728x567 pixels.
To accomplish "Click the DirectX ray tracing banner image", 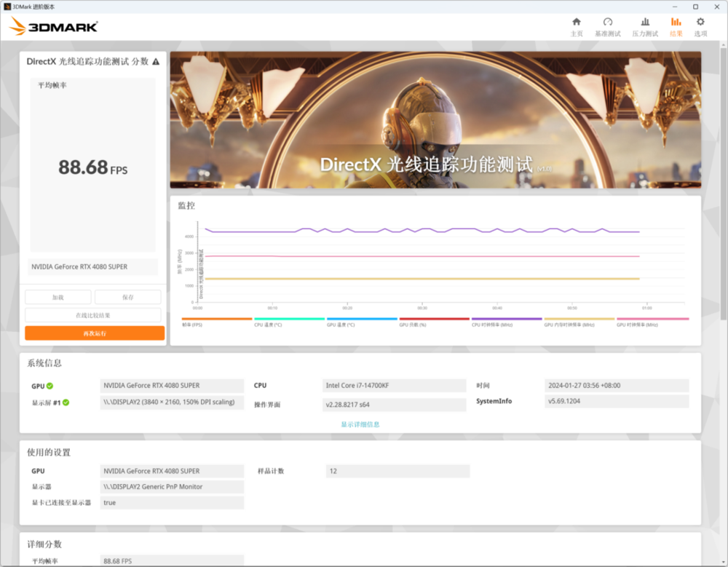I will coord(435,120).
